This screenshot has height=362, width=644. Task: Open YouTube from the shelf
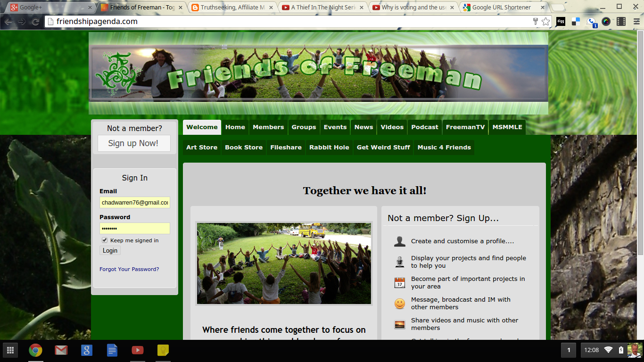click(138, 350)
